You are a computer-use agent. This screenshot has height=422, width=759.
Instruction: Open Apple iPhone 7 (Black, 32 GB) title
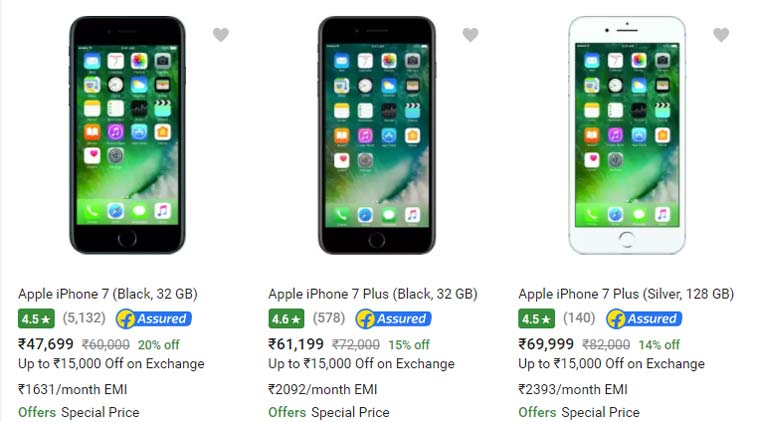[x=108, y=294]
